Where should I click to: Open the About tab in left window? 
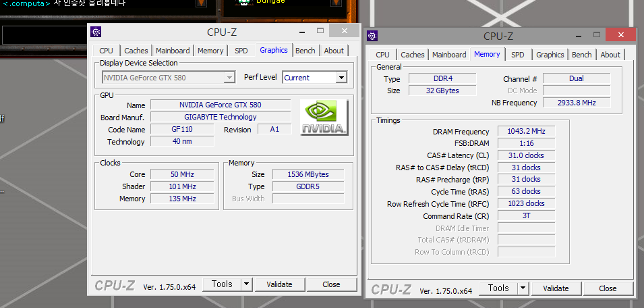[334, 51]
